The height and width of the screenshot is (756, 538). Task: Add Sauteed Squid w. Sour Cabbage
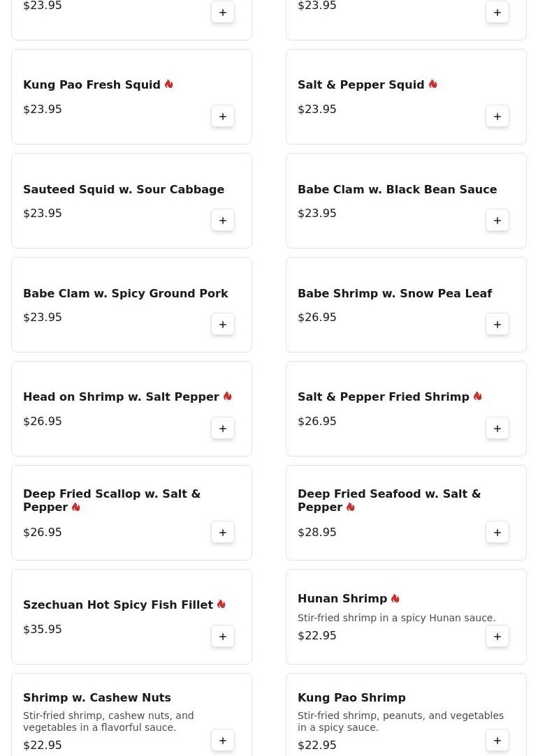point(223,221)
